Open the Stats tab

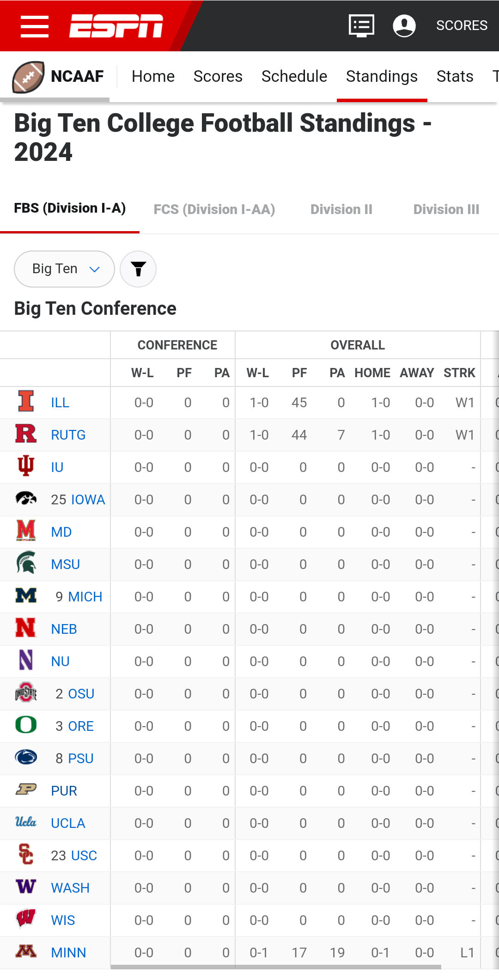(455, 76)
